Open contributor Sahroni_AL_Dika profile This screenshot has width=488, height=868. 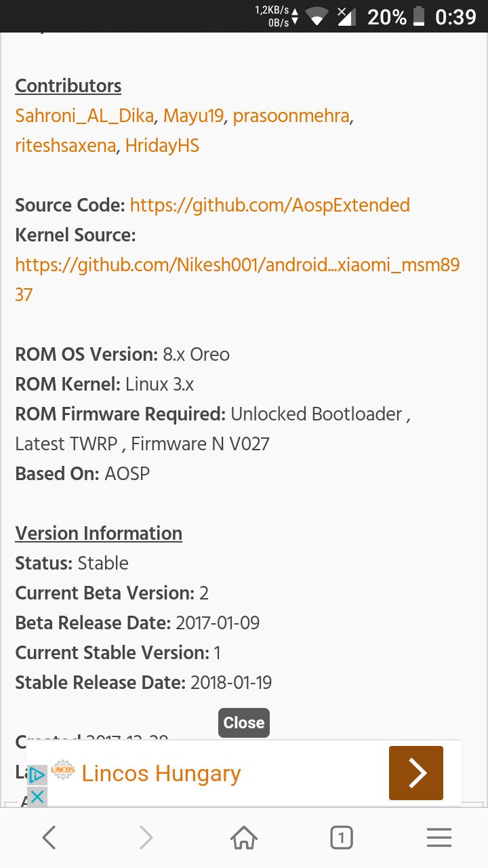(x=85, y=116)
